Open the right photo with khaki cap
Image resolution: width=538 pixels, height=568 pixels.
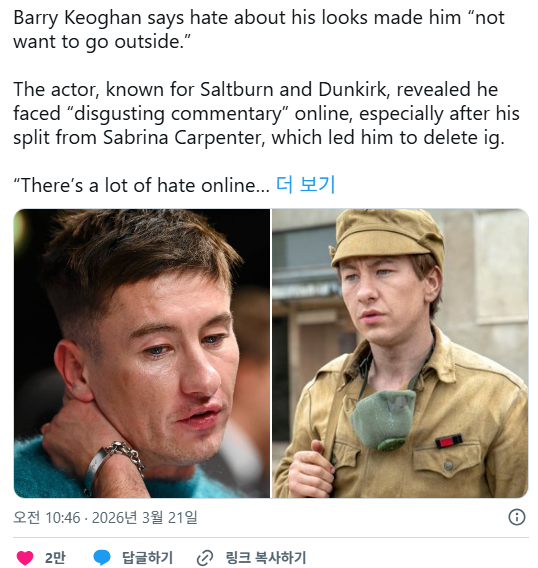click(x=400, y=353)
